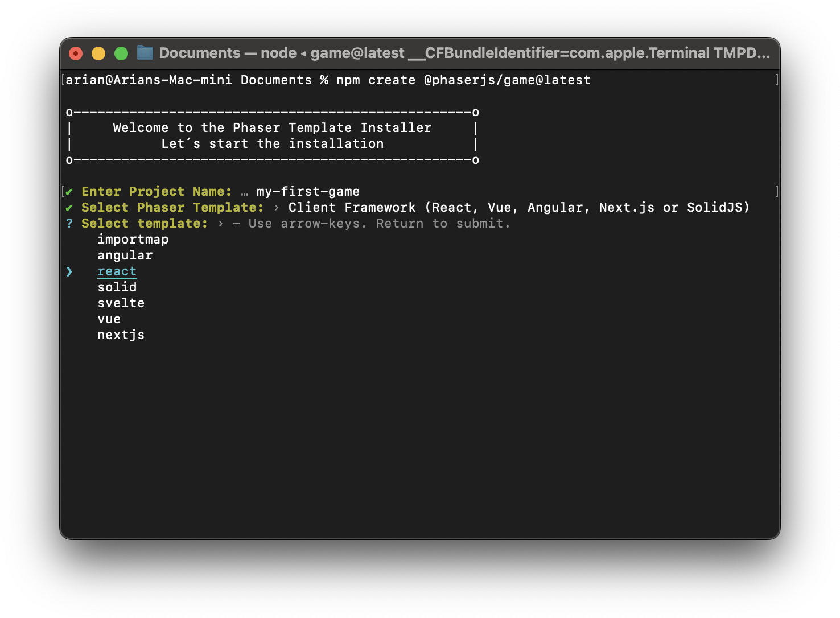Click the green checkmark next to Enter Project Name
Screen dimensions: 840x618
[69, 192]
